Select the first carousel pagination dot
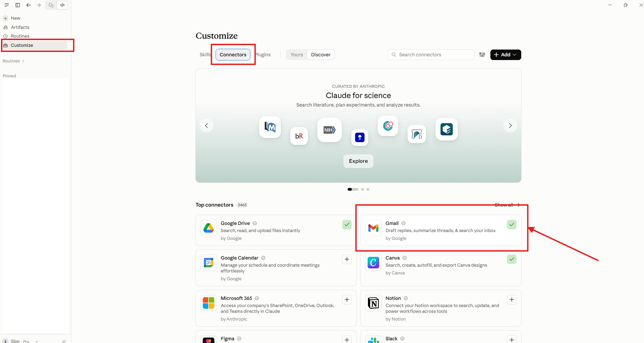 (x=353, y=189)
